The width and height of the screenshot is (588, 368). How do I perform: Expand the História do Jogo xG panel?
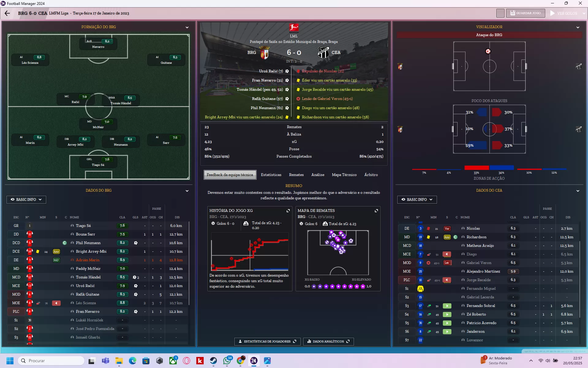[x=288, y=211]
